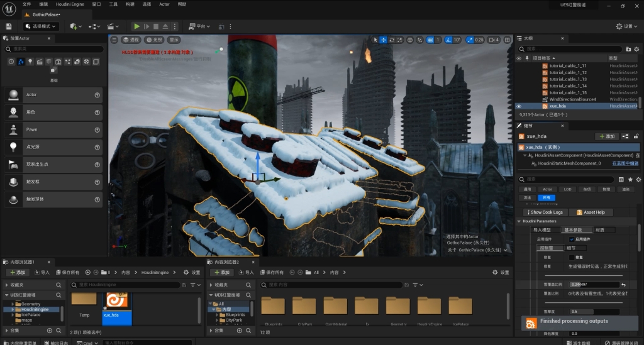Toggle the 启用插件 enable plugin checkbox
Viewport: 644px width, 345px height.
pyautogui.click(x=572, y=239)
